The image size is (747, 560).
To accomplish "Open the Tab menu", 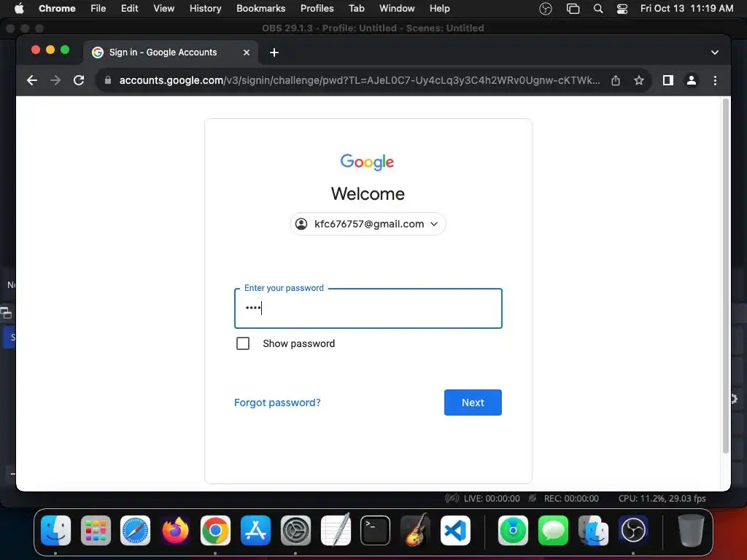I will [356, 8].
